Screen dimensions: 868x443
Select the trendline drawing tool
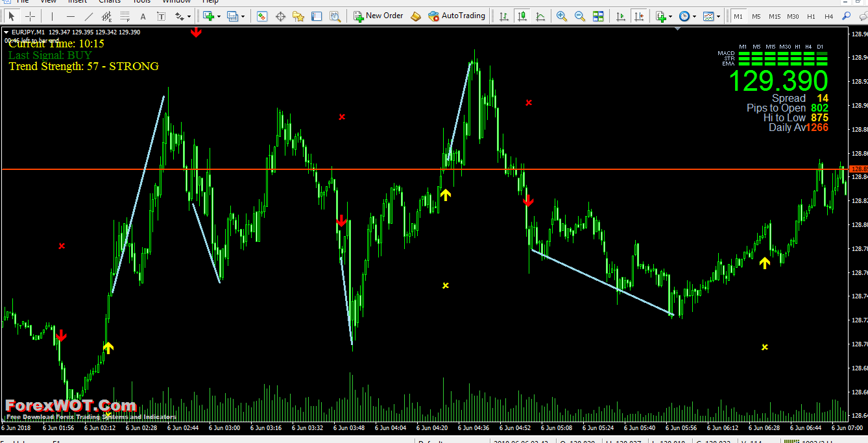pyautogui.click(x=89, y=16)
